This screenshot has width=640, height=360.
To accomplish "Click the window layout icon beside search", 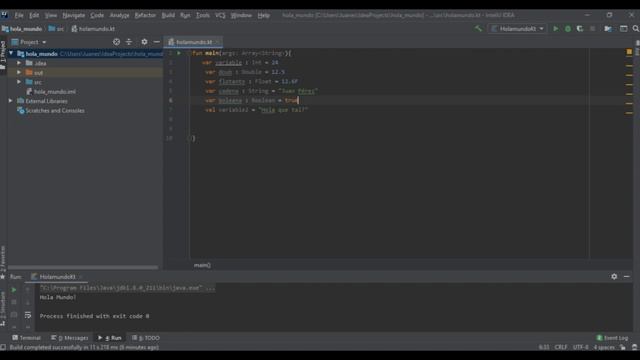I will click(624, 29).
